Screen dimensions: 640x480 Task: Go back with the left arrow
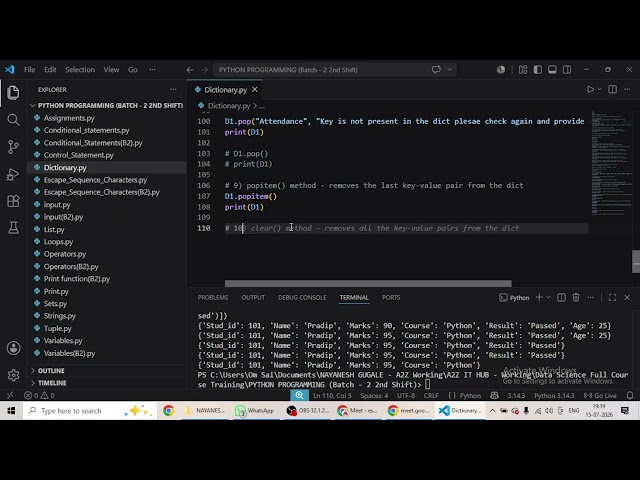190,70
